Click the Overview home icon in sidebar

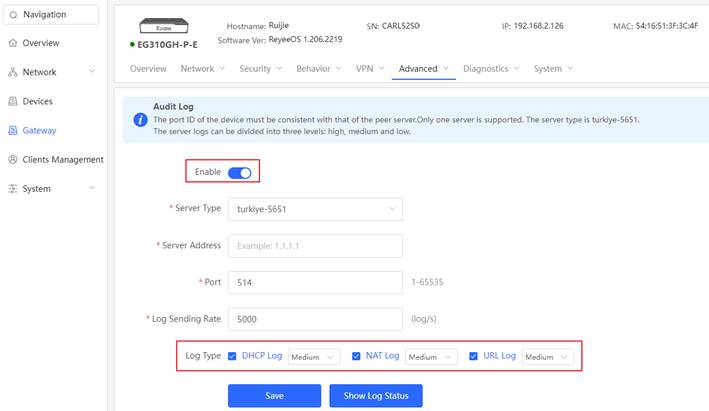12,44
